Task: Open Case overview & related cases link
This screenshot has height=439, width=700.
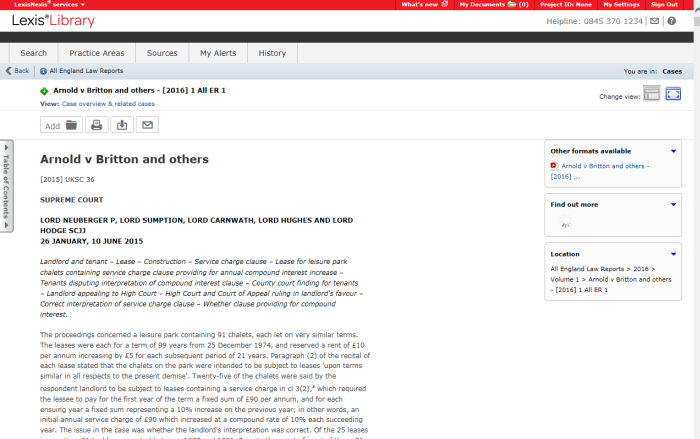Action: click(108, 103)
